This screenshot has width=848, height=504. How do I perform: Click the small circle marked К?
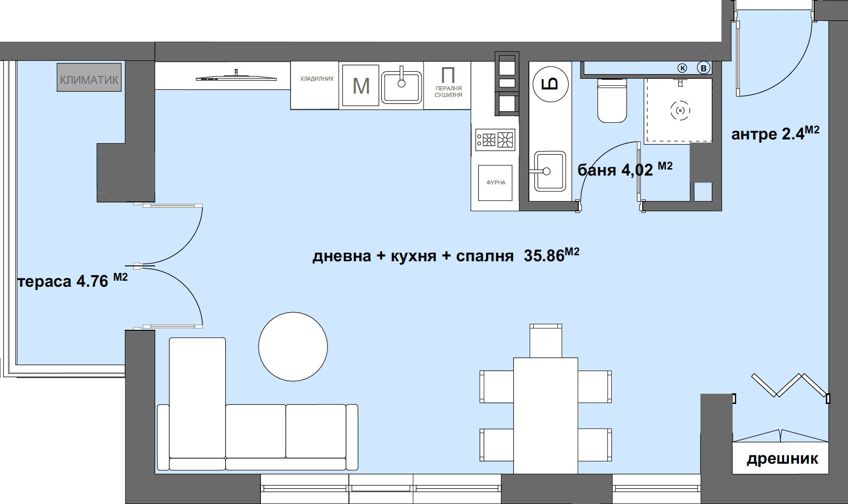682,68
